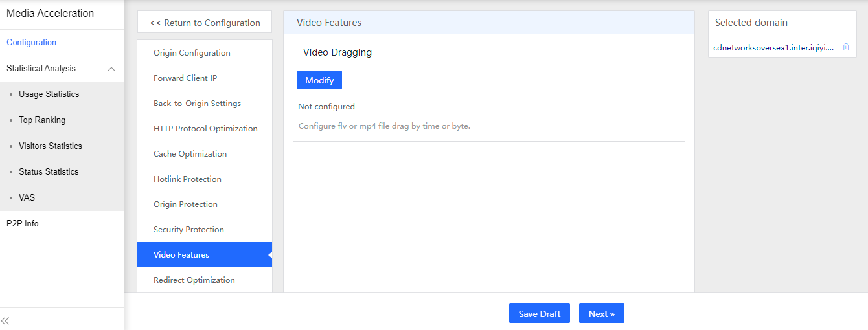Click the cdnetworksoversea1 domain link

(773, 47)
